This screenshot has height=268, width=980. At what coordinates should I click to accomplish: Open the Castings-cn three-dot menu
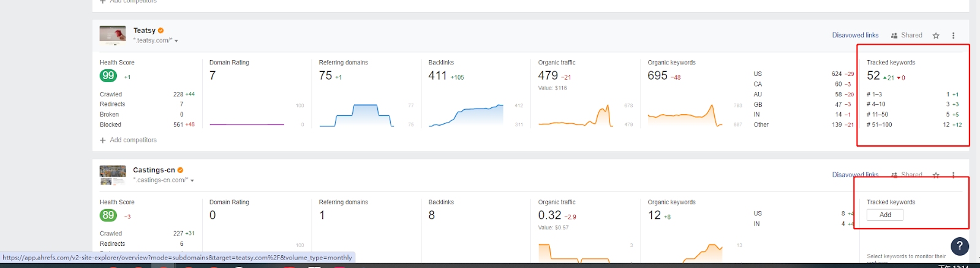[953, 175]
